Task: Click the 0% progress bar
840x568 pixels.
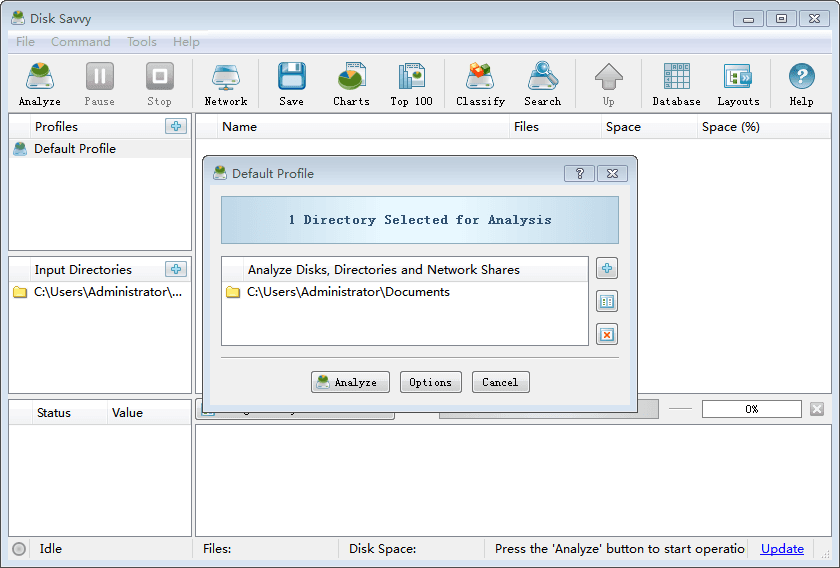Action: [x=752, y=409]
